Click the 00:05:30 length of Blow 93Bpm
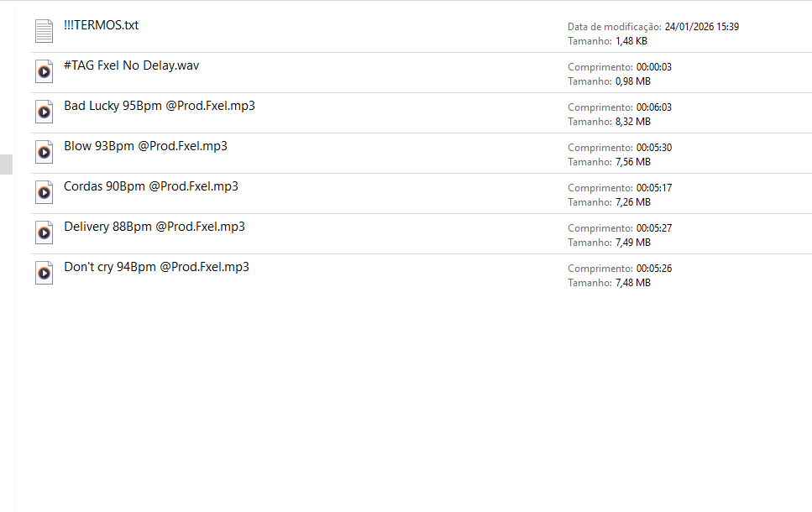The image size is (812, 512). click(x=654, y=148)
